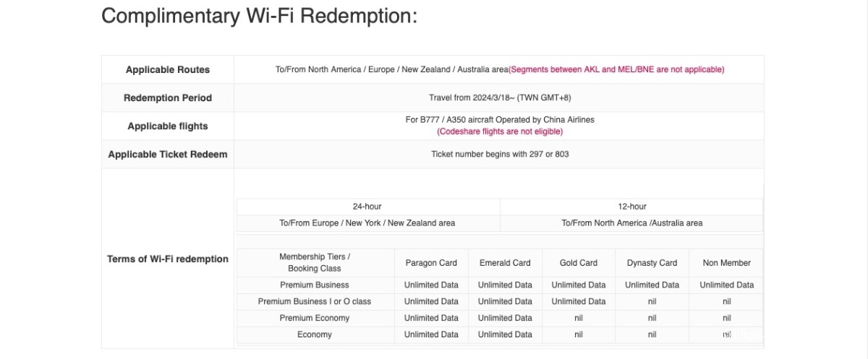Click the ticket number 297 or 803 text
868x359 pixels.
tap(500, 154)
